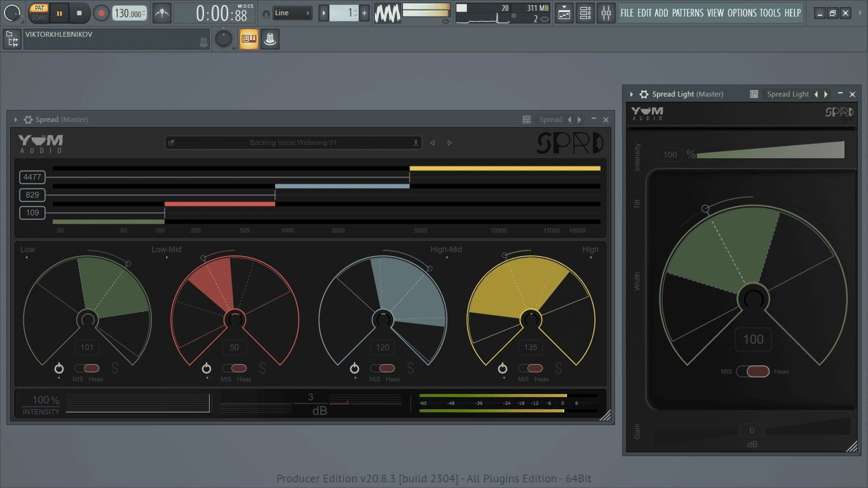Solo the Low band with S
Viewport: 868px width, 488px height.
[115, 368]
